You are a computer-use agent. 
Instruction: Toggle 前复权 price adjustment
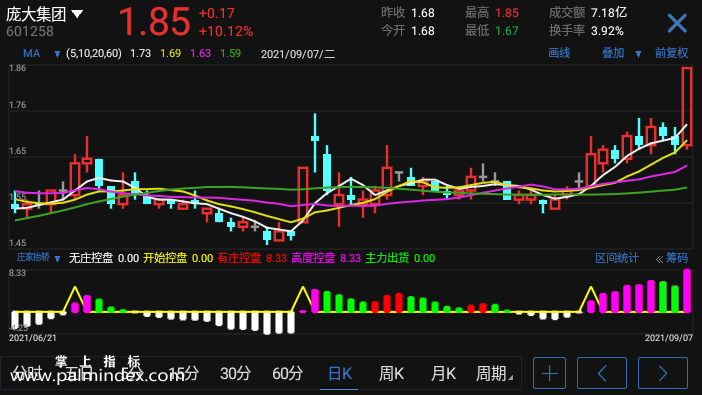[671, 53]
